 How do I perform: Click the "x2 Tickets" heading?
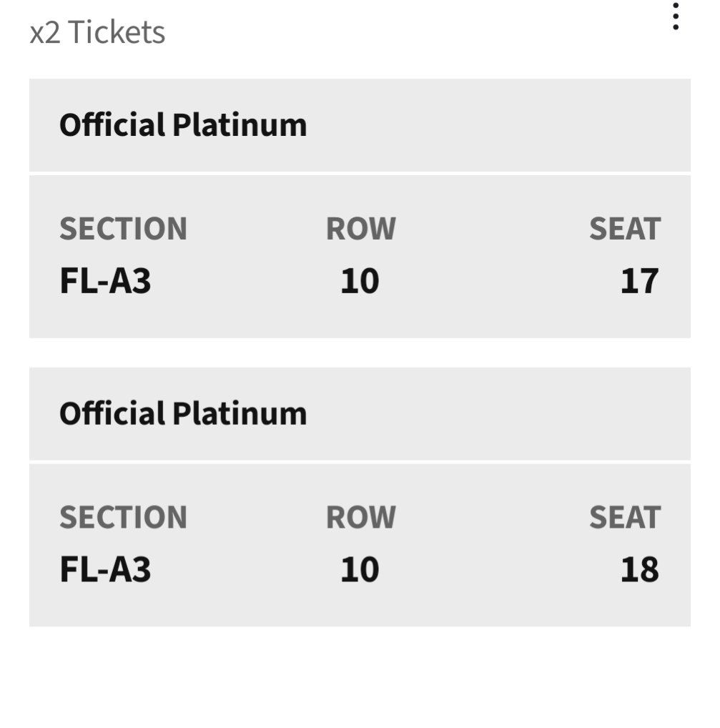(97, 33)
